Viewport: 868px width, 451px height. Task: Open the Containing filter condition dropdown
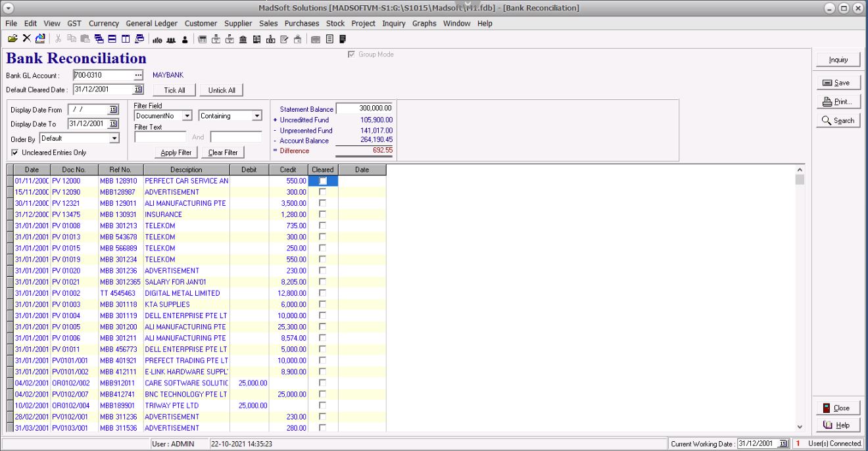pyautogui.click(x=257, y=116)
